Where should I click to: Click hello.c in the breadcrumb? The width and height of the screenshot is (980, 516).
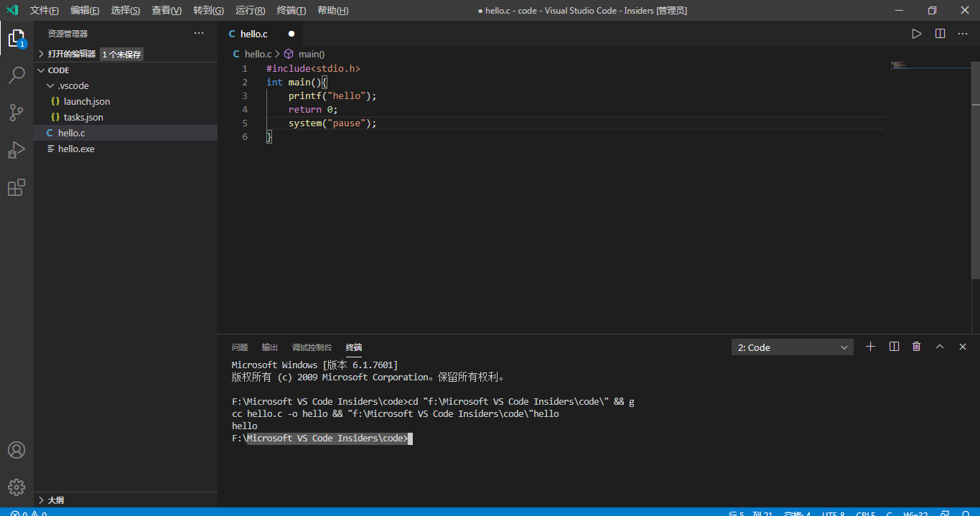pyautogui.click(x=258, y=54)
